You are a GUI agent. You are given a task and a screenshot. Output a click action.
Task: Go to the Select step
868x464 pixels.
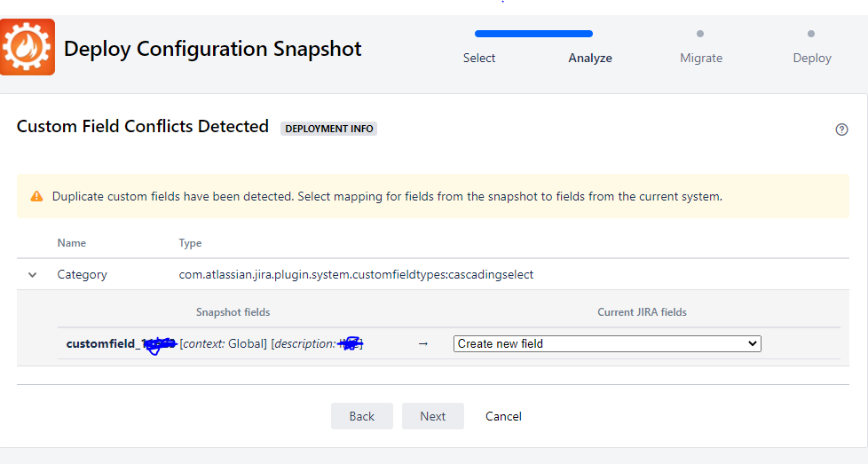479,58
